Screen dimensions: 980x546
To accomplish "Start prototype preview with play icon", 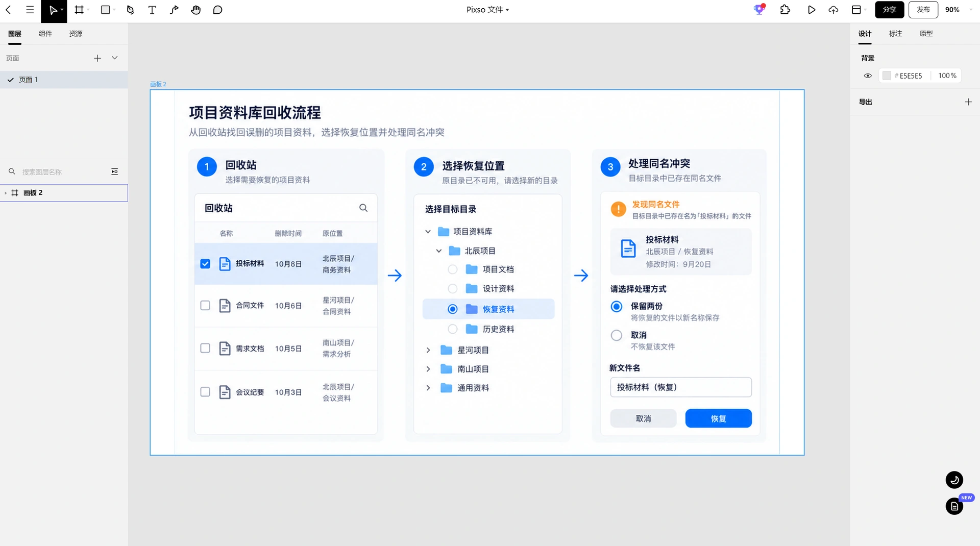I will [x=812, y=10].
